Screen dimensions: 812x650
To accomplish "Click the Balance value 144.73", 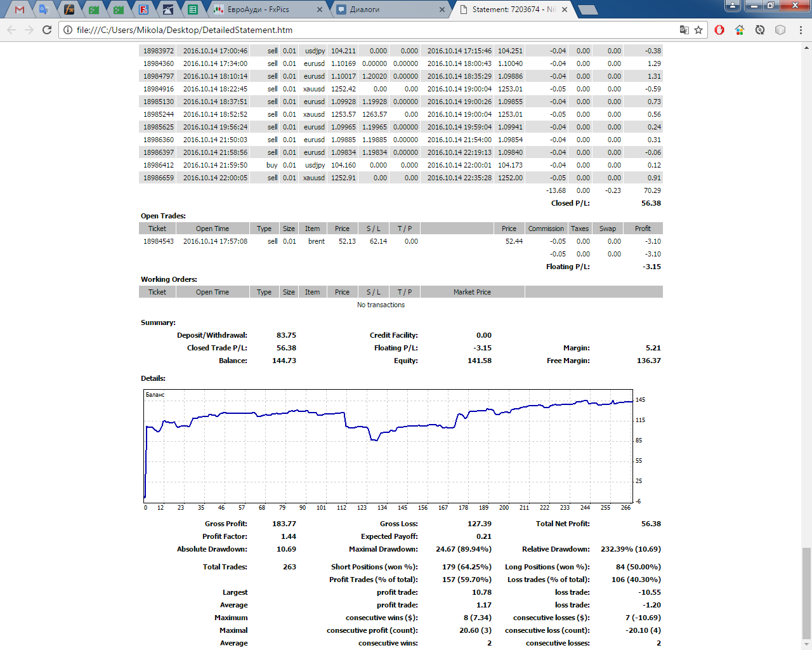I will 284,361.
